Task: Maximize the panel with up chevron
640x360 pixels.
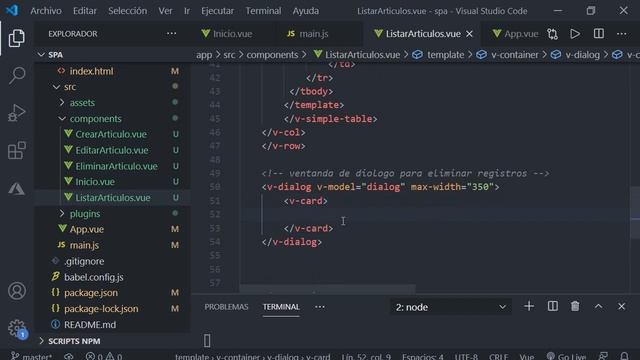Action: [598, 306]
